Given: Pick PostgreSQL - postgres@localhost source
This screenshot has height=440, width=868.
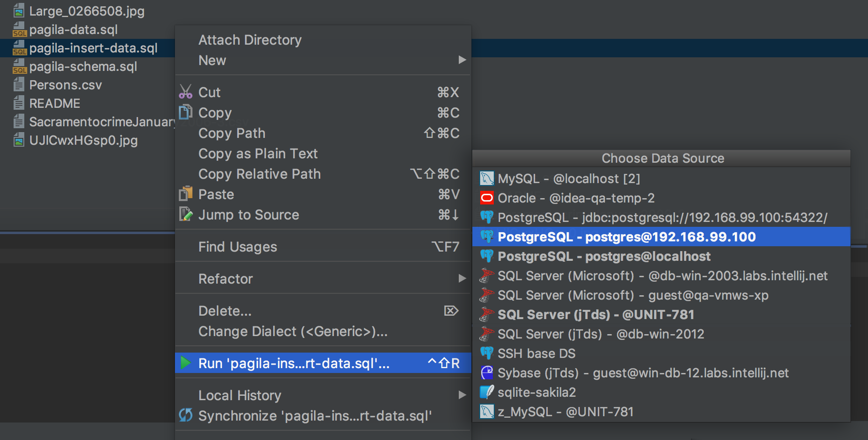Looking at the screenshot, I should (661, 256).
